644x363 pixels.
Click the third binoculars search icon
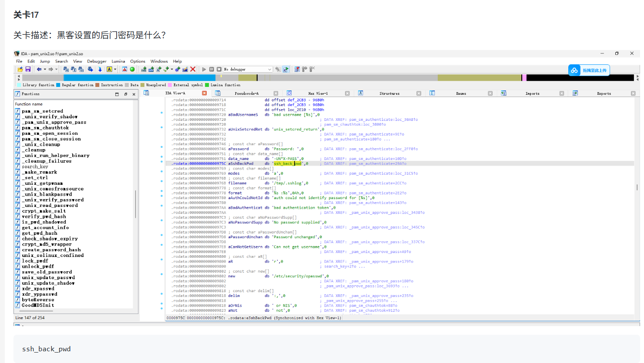click(x=81, y=69)
